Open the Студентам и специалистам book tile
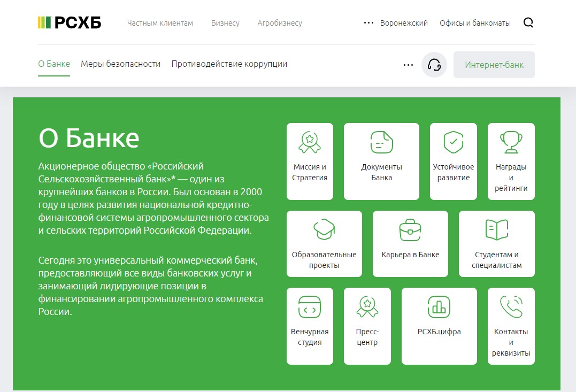576x392 pixels. click(496, 243)
